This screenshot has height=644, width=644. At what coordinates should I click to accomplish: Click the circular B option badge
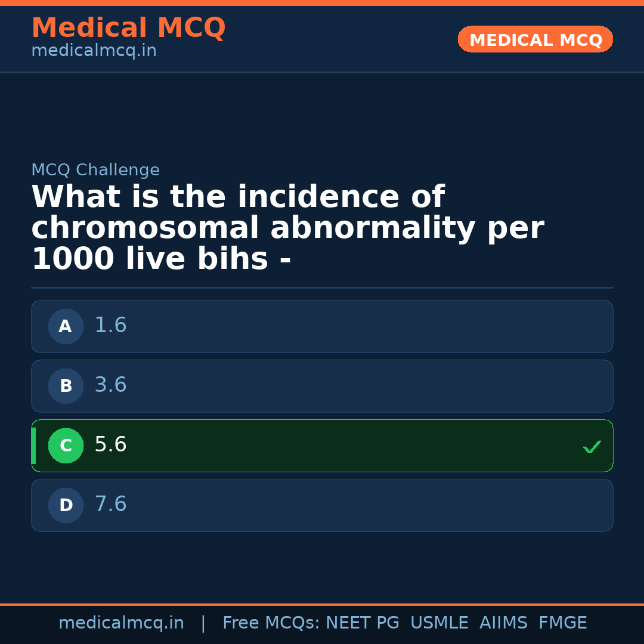[66, 386]
